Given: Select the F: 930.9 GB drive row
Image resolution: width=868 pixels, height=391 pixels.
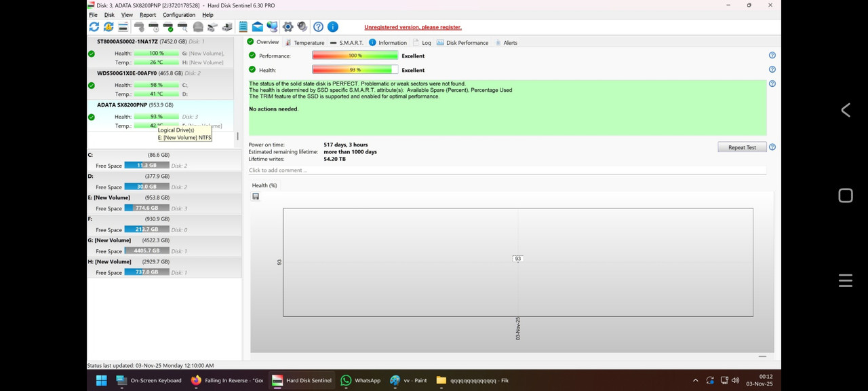Looking at the screenshot, I should 164,224.
